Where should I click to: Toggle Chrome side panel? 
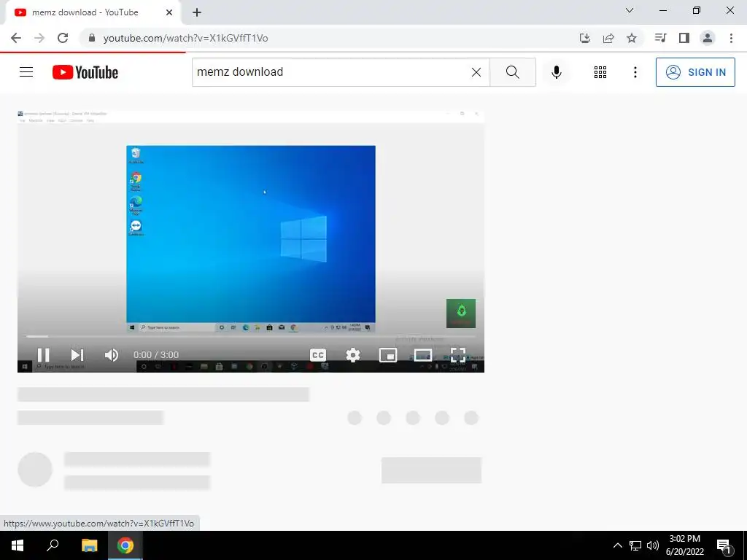684,38
